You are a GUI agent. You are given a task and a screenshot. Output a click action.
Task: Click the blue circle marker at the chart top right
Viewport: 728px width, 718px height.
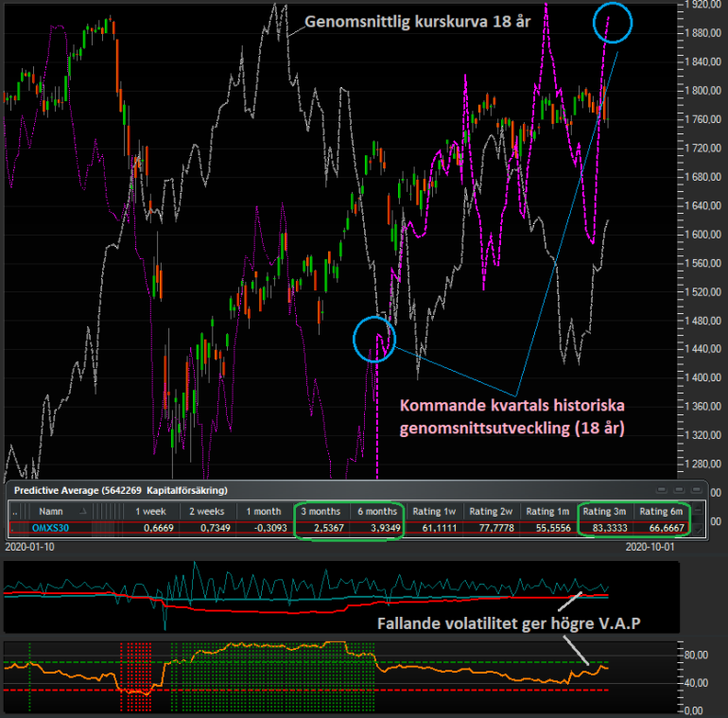point(612,24)
